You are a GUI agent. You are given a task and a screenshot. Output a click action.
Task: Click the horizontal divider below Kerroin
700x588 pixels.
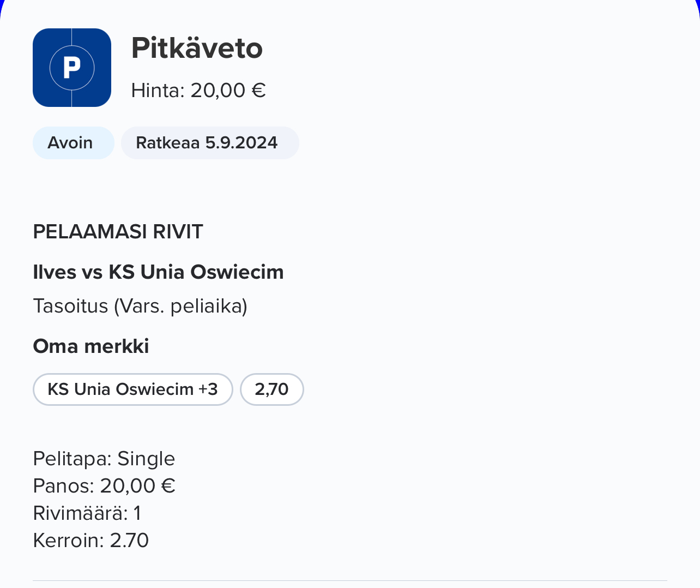point(350,580)
